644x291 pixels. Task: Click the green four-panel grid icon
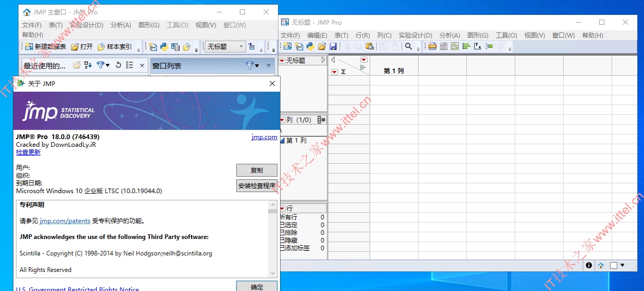tap(455, 46)
